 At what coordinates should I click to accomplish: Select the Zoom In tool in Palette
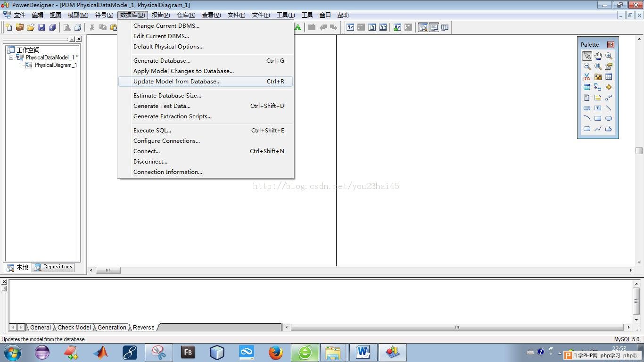[x=609, y=56]
